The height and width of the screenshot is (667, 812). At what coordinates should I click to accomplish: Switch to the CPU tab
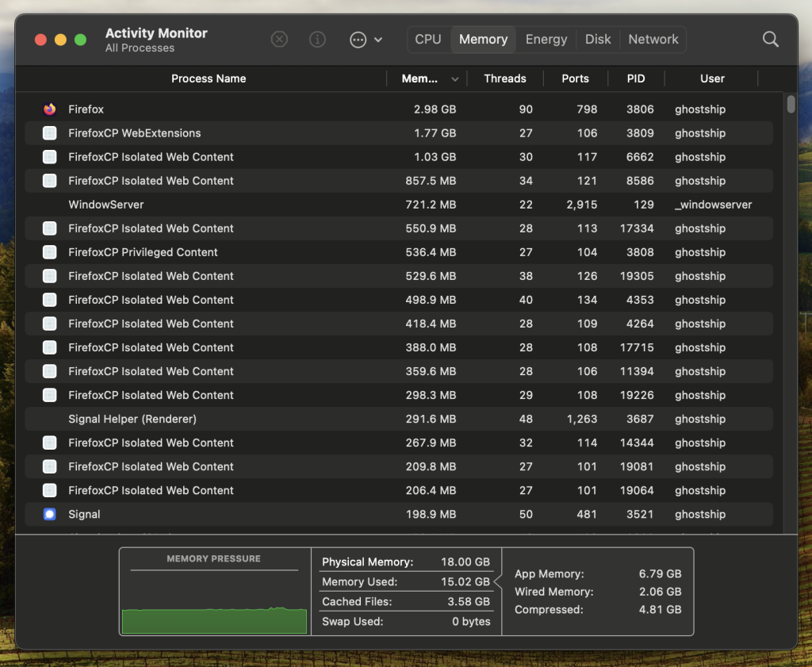click(x=428, y=40)
